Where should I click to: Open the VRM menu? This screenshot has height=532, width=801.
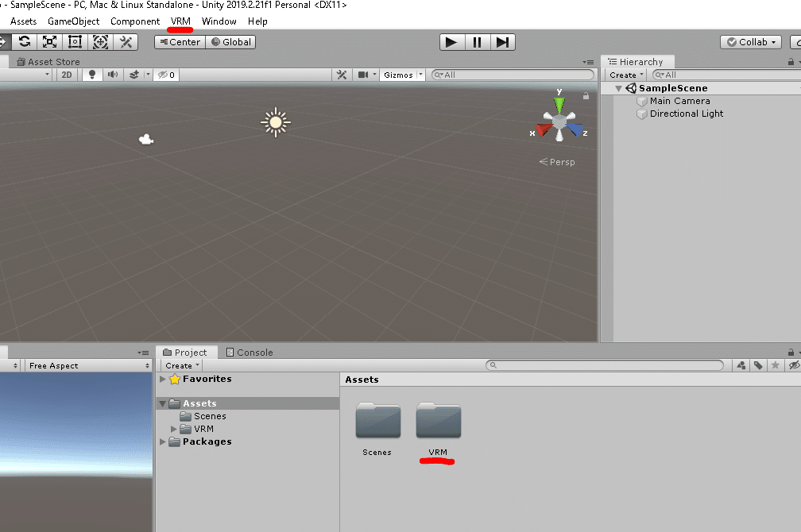click(x=180, y=21)
